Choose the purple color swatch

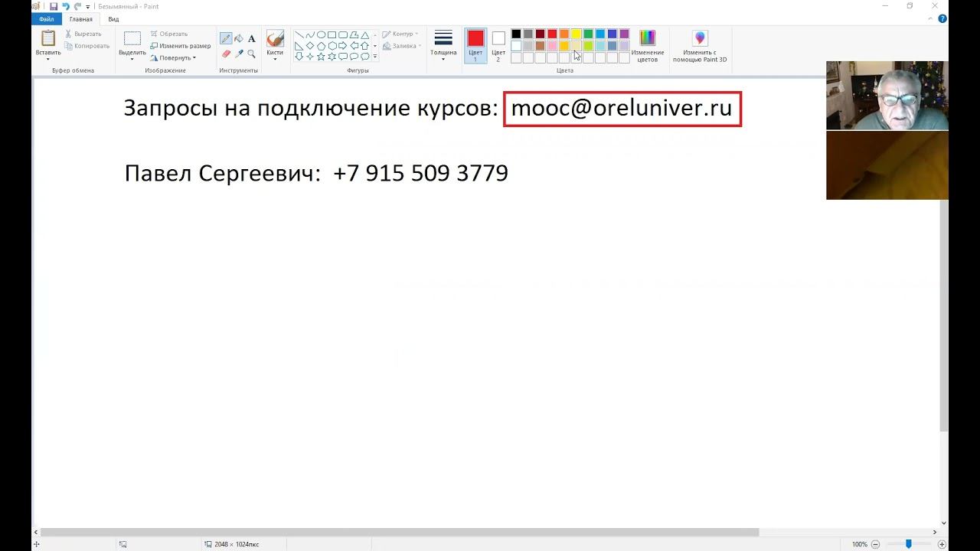click(x=625, y=34)
